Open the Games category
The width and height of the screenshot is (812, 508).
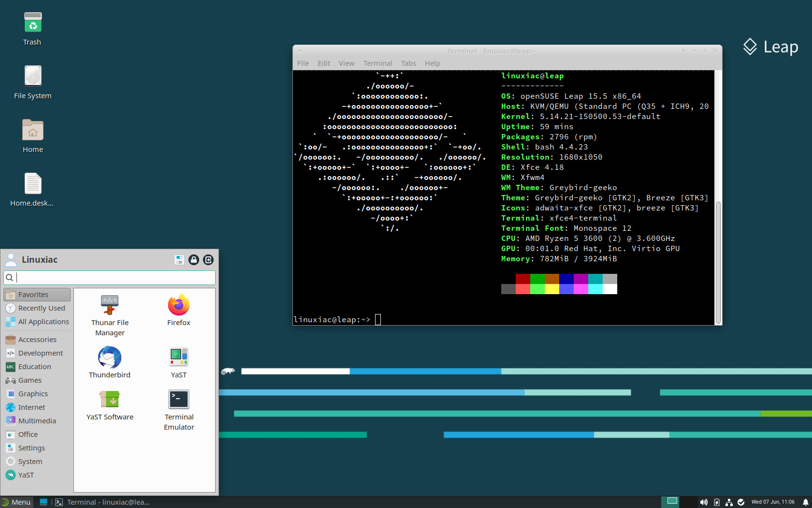click(x=37, y=380)
